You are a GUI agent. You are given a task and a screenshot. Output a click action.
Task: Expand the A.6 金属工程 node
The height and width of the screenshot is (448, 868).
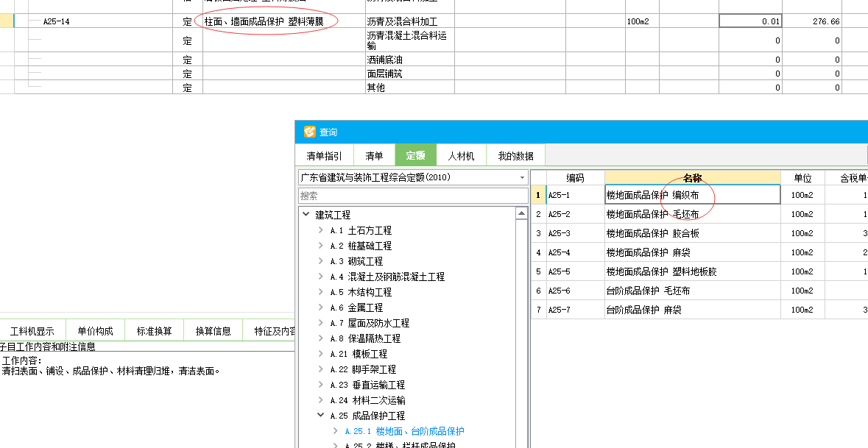pyautogui.click(x=320, y=307)
